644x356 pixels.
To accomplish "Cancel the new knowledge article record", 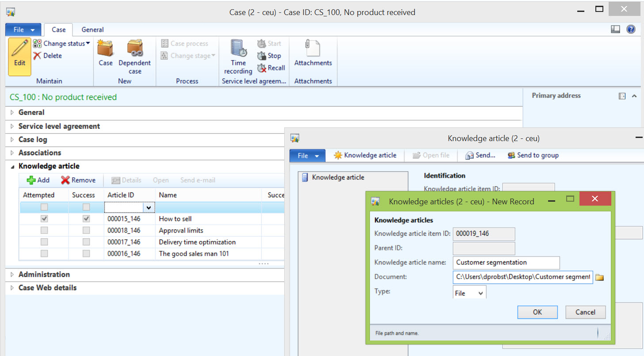I will click(x=585, y=312).
